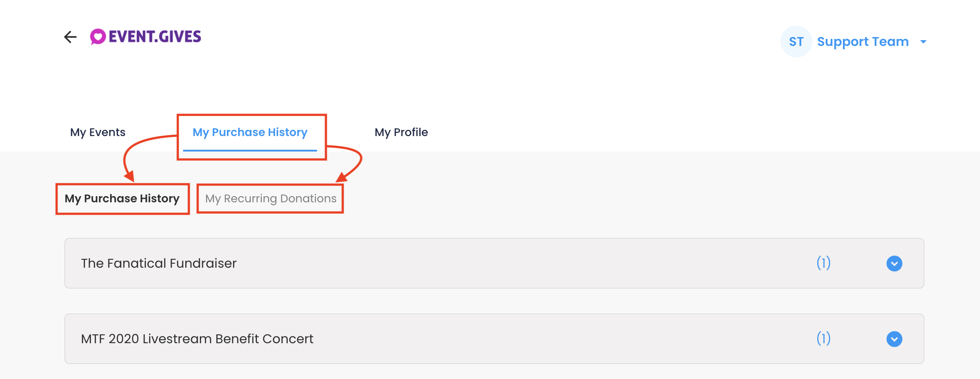Show My Recurring Donations sub-tab
980x379 pixels.
tap(271, 198)
